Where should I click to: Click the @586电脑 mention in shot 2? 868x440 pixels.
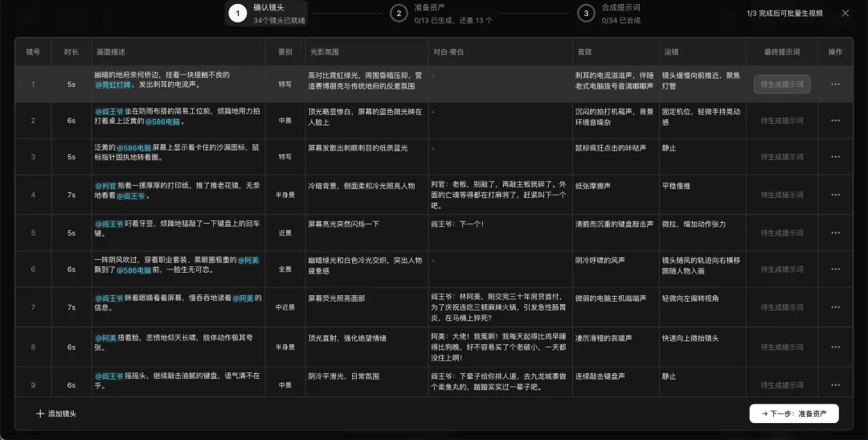(162, 121)
